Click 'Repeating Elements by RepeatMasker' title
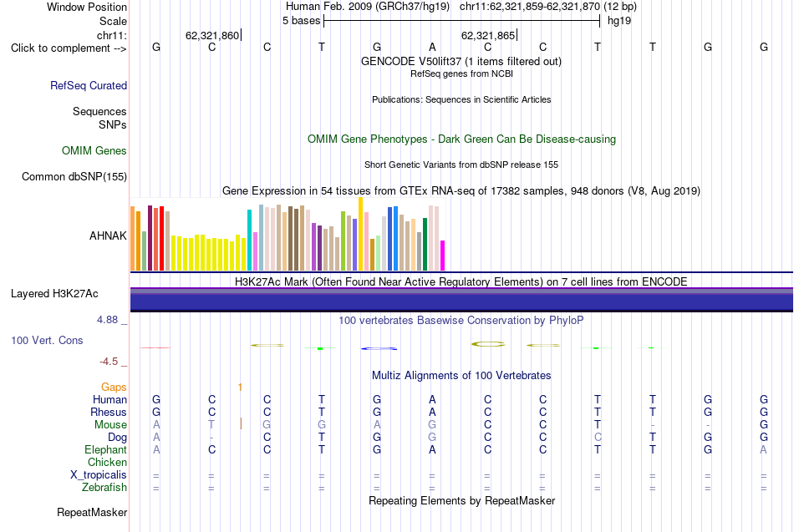 (x=461, y=501)
